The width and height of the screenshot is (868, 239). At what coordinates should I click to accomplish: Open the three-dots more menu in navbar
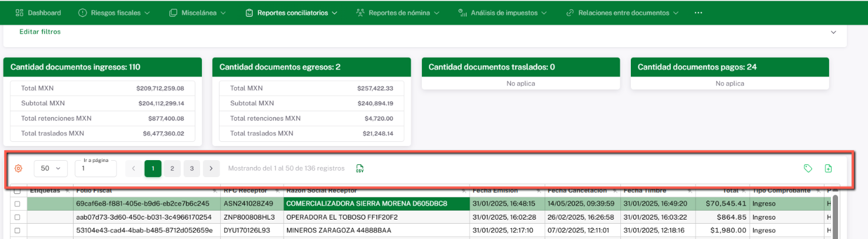(699, 12)
